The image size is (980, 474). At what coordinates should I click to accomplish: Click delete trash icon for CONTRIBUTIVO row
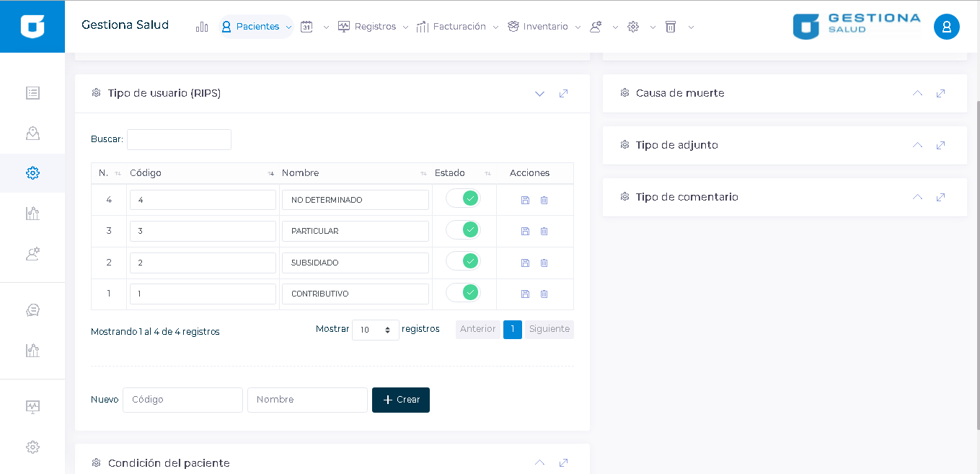[x=544, y=294]
